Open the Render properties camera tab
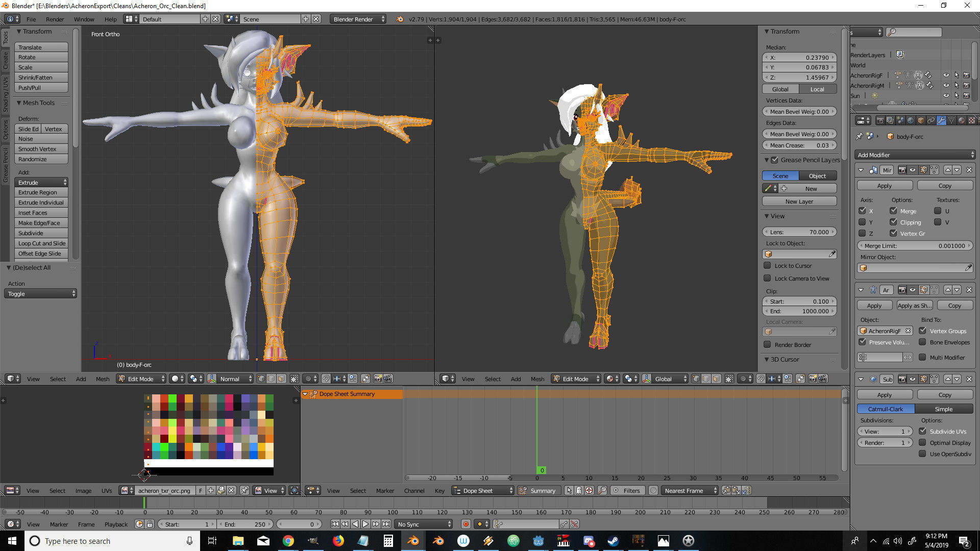 pos(880,120)
